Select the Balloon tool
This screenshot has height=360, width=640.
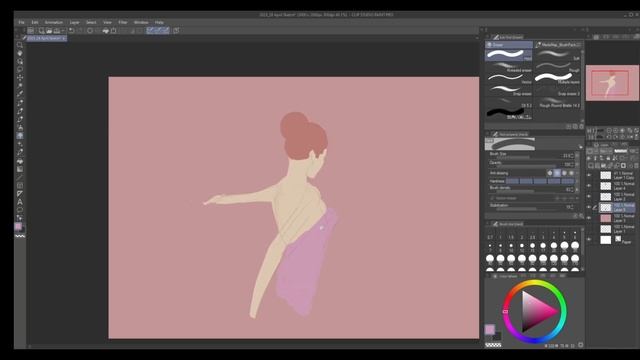point(20,210)
